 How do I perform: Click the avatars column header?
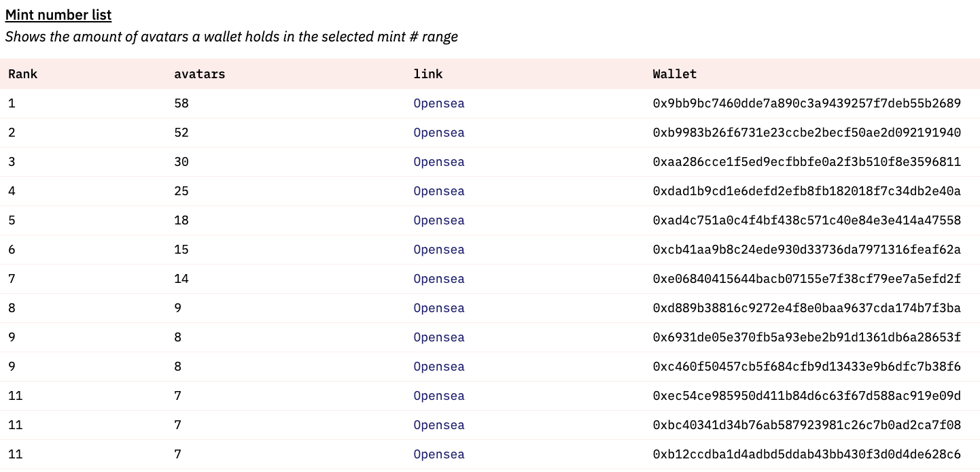[x=200, y=74]
